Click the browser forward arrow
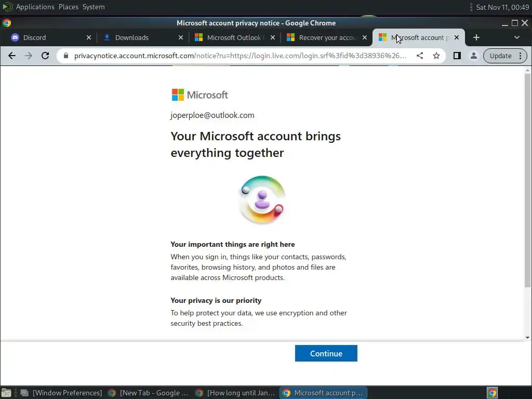Image resolution: width=532 pixels, height=399 pixels. 29,56
